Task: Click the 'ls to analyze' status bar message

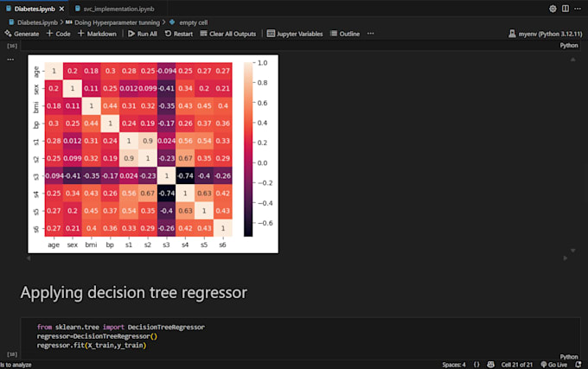Action: (x=16, y=365)
